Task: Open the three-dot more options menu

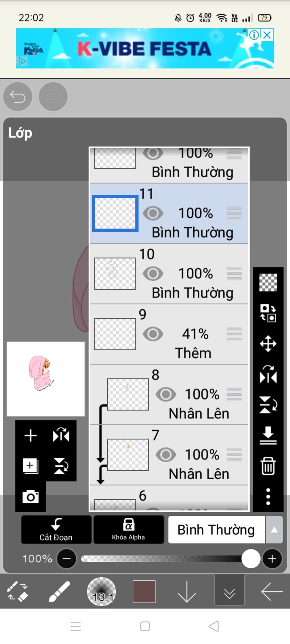Action: (268, 496)
